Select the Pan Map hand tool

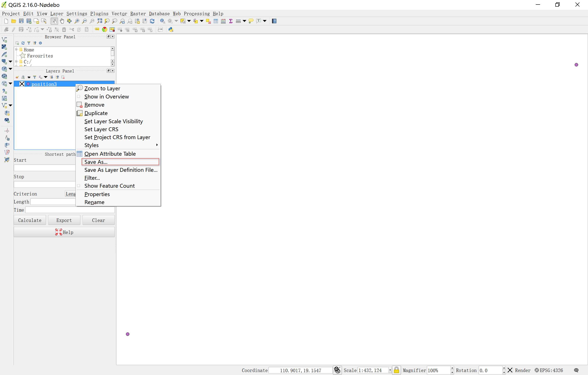click(62, 21)
